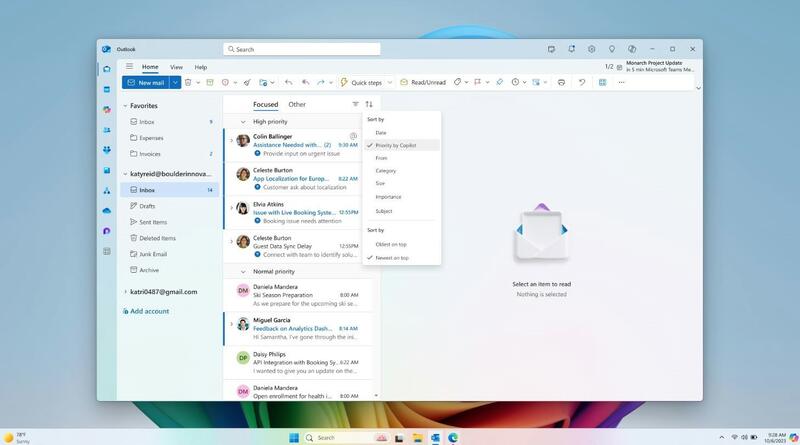Click the Undo icon in the ribbon

pyautogui.click(x=582, y=82)
